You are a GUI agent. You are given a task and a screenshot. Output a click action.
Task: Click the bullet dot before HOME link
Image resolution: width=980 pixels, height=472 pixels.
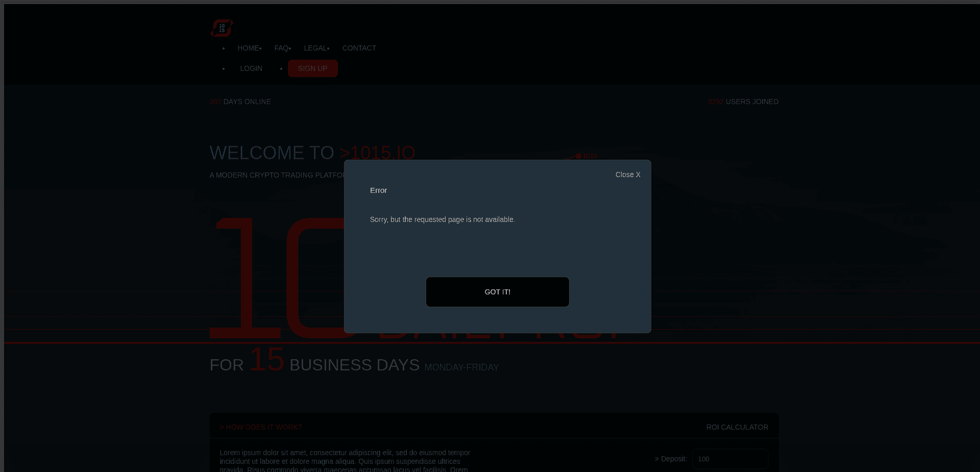tap(223, 48)
